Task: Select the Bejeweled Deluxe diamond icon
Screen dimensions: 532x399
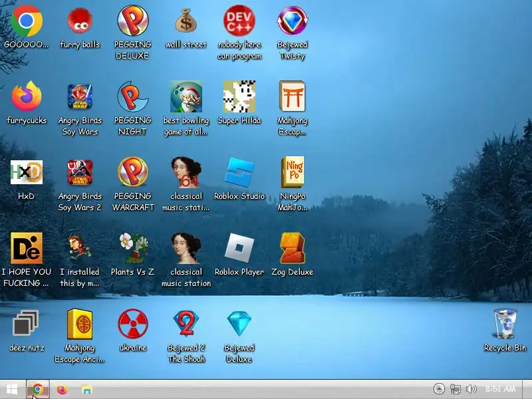Action: click(239, 324)
